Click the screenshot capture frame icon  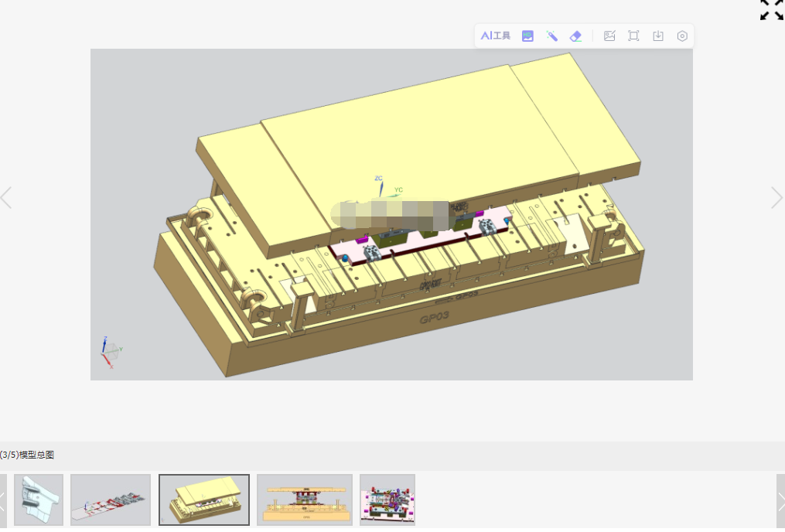click(x=633, y=36)
